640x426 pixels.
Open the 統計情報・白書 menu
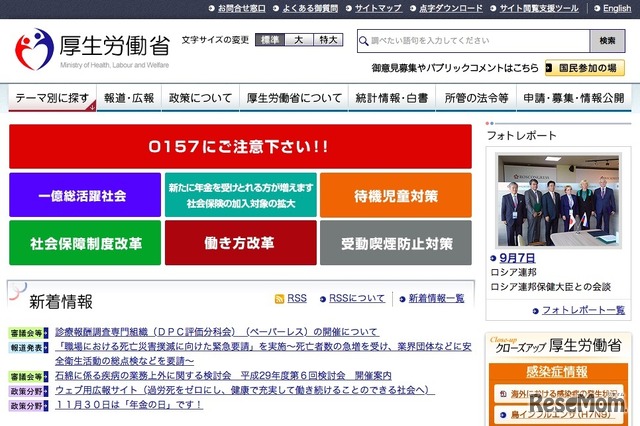click(391, 98)
